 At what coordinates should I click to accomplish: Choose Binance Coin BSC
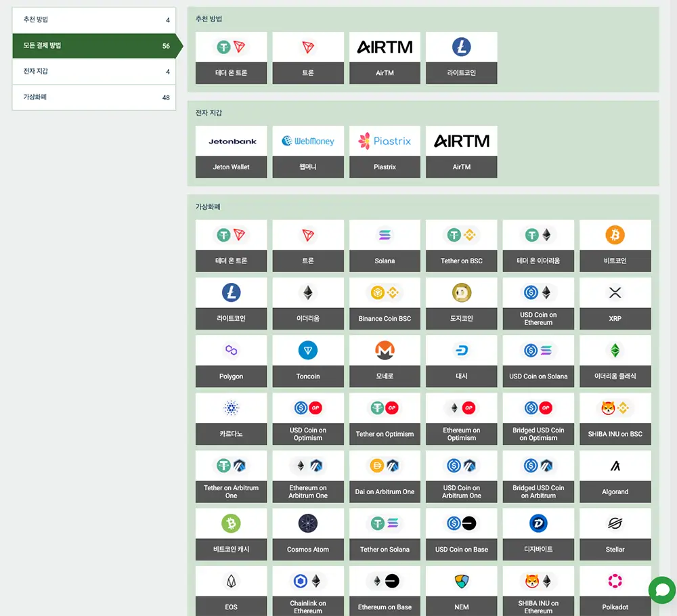tap(385, 304)
